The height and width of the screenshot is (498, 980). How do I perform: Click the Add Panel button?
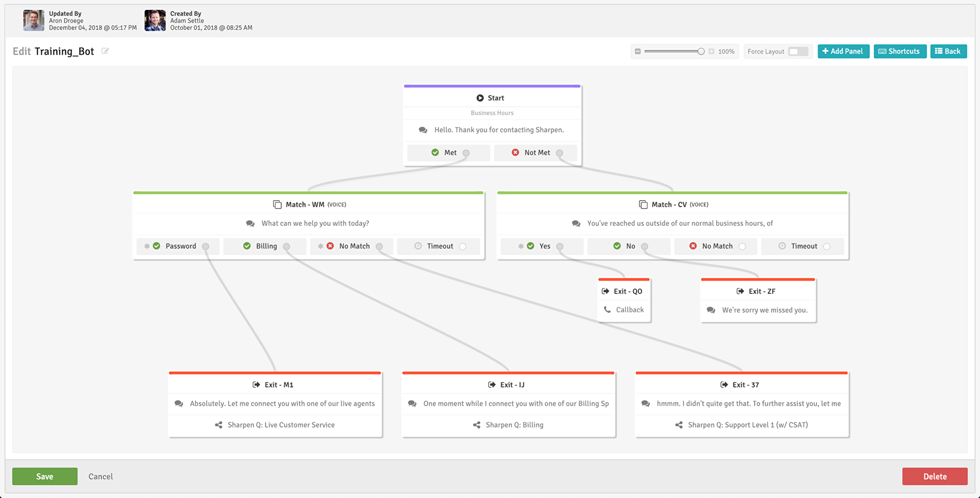point(843,52)
